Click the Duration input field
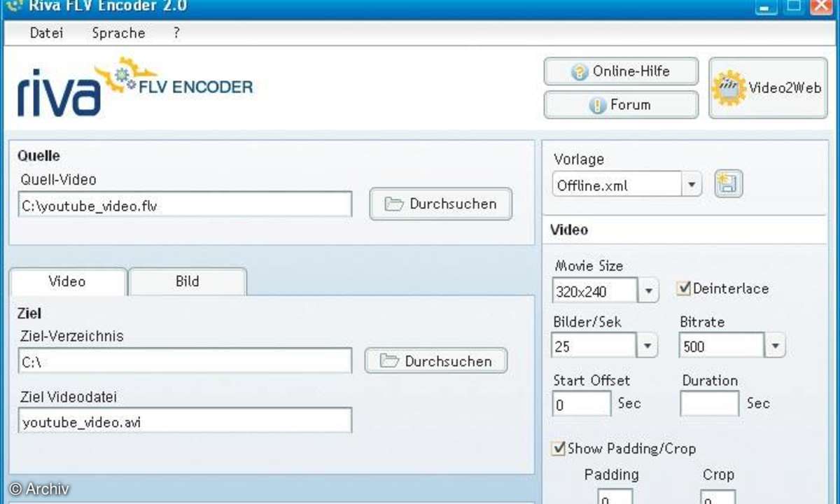The image size is (840, 504). [709, 404]
